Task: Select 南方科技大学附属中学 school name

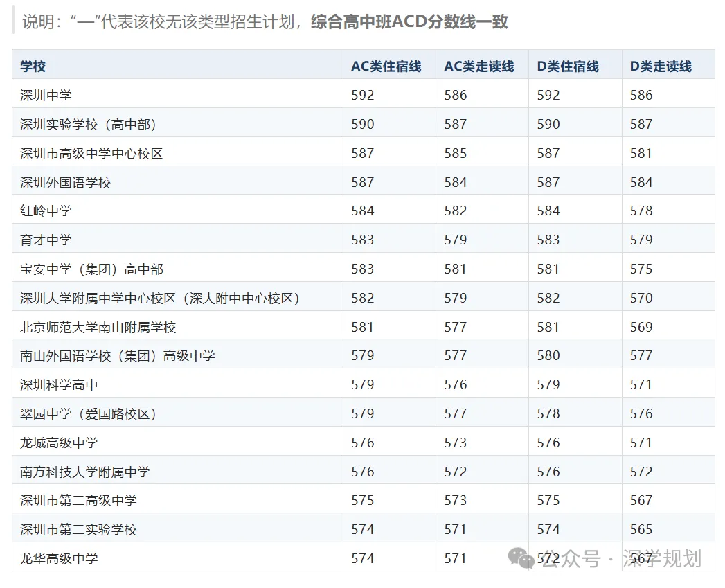Action: click(84, 472)
